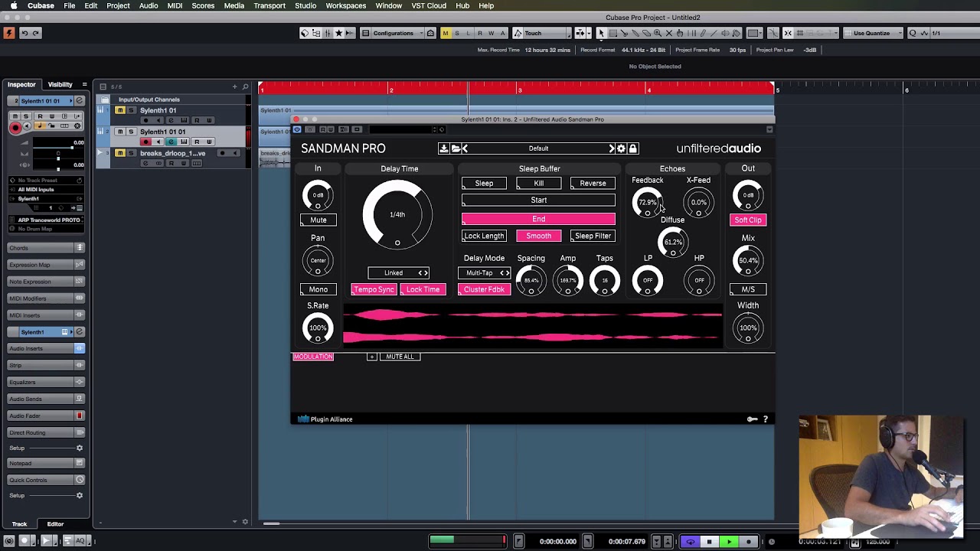Go to previous Sandman Pro preset
This screenshot has height=551, width=980.
[x=465, y=148]
